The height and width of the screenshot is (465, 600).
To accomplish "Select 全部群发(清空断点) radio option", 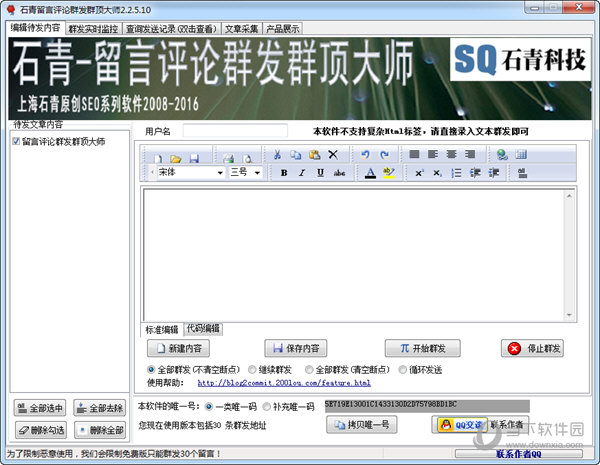I will point(309,370).
